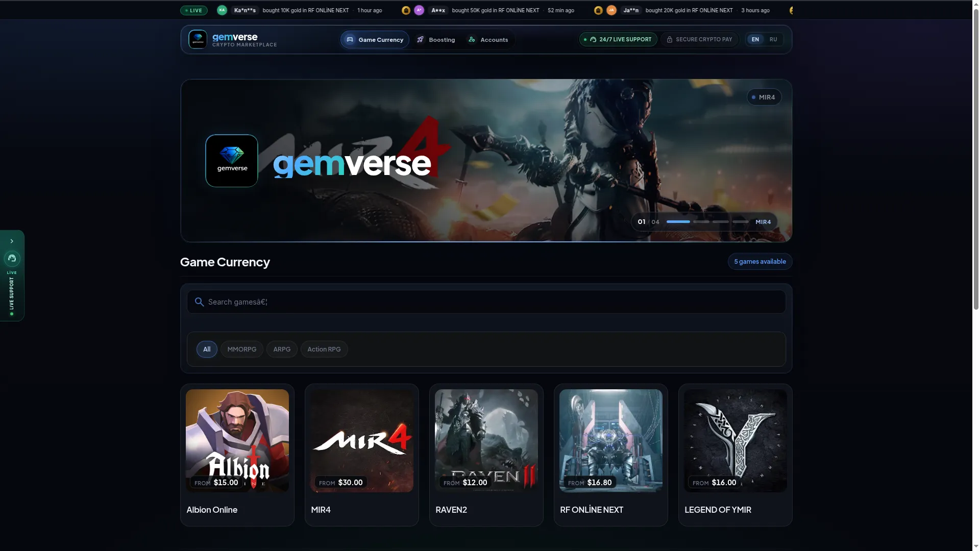Click the Ja**n username in ticker
980x551 pixels.
(x=631, y=10)
